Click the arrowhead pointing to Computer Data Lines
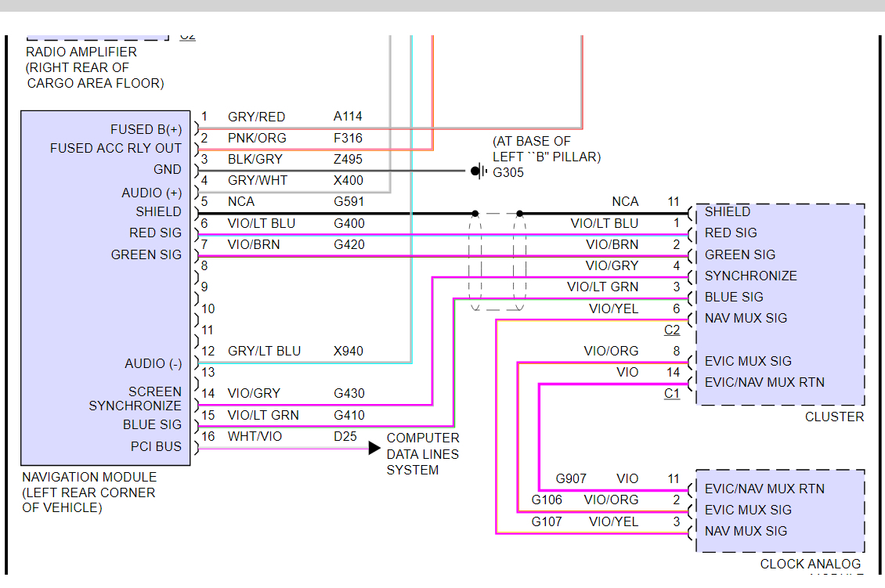The width and height of the screenshot is (885, 588). point(375,448)
